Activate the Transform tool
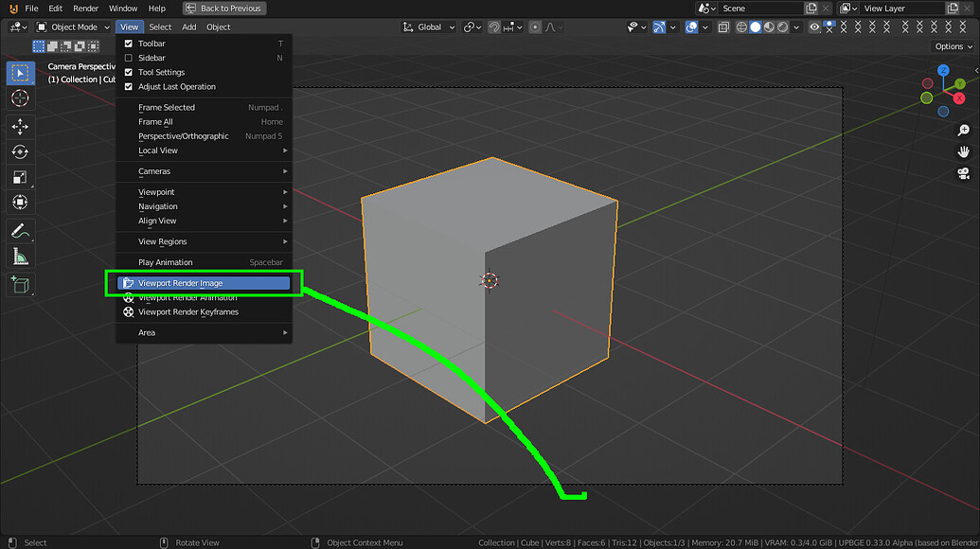 pos(20,203)
